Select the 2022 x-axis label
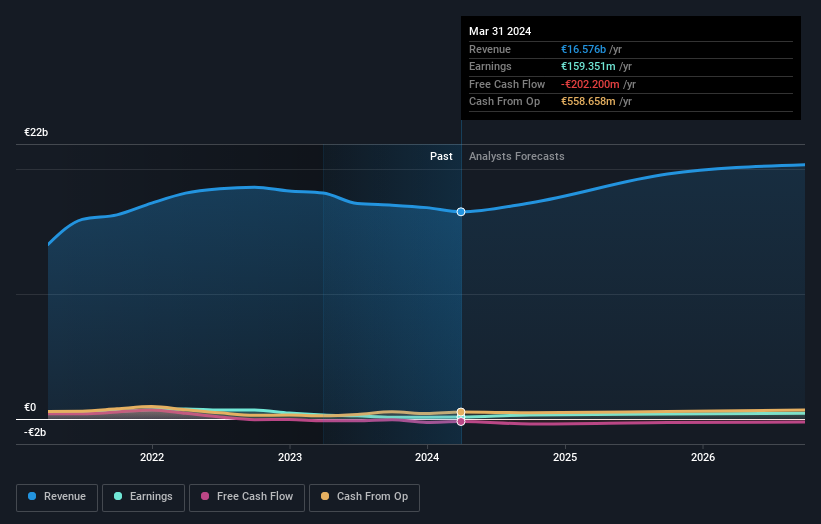This screenshot has width=821, height=524. [152, 457]
